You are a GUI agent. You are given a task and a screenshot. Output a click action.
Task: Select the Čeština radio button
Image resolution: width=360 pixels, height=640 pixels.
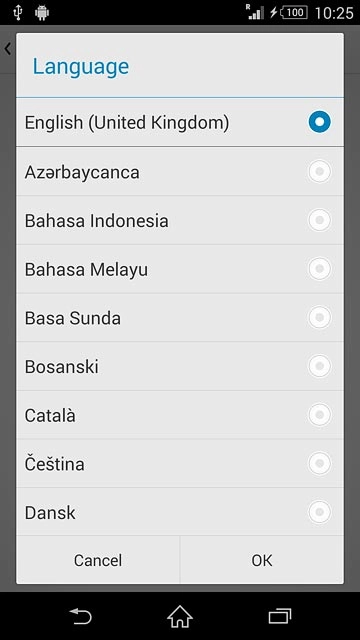pyautogui.click(x=320, y=463)
